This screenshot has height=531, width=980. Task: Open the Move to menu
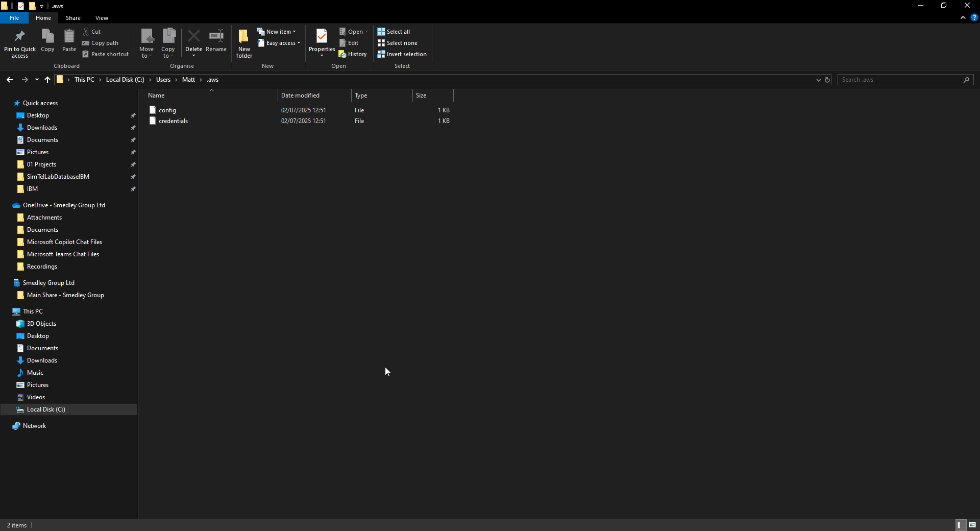point(146,43)
